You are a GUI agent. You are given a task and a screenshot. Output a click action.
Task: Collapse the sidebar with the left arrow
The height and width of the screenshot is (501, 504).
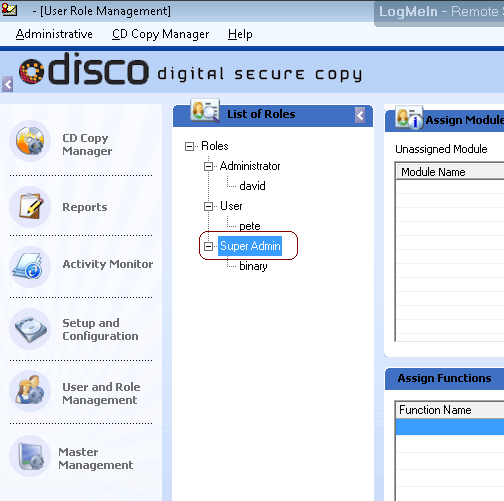pos(8,84)
